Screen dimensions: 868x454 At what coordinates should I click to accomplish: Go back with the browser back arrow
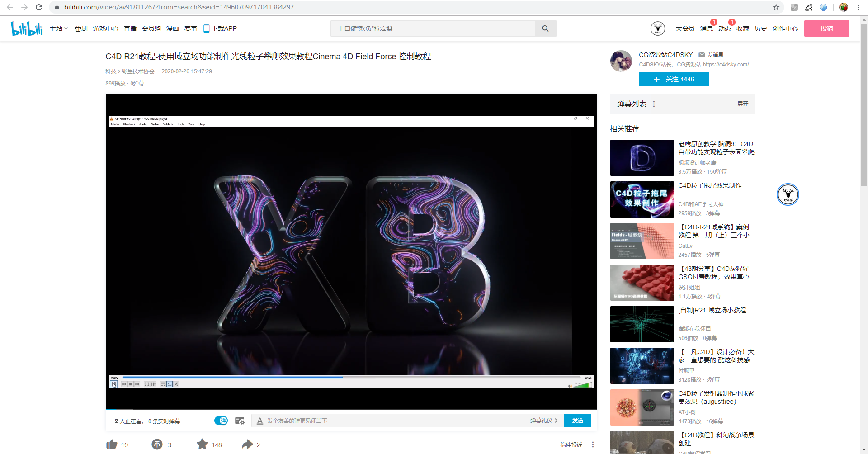pos(10,7)
